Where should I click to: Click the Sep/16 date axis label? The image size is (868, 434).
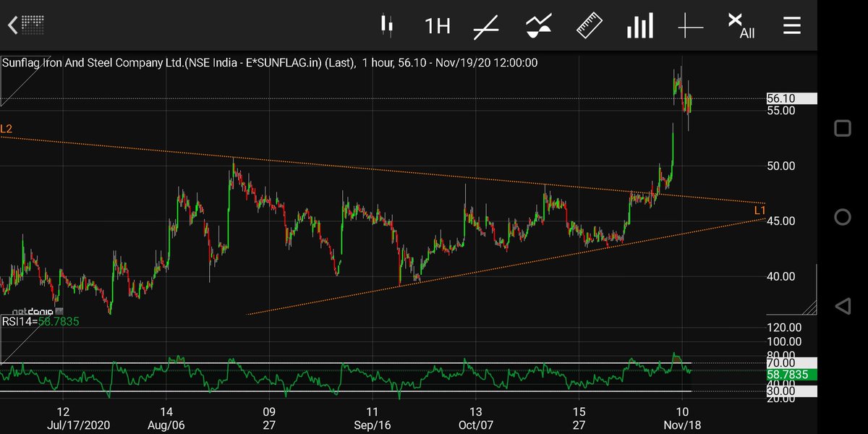click(x=372, y=425)
